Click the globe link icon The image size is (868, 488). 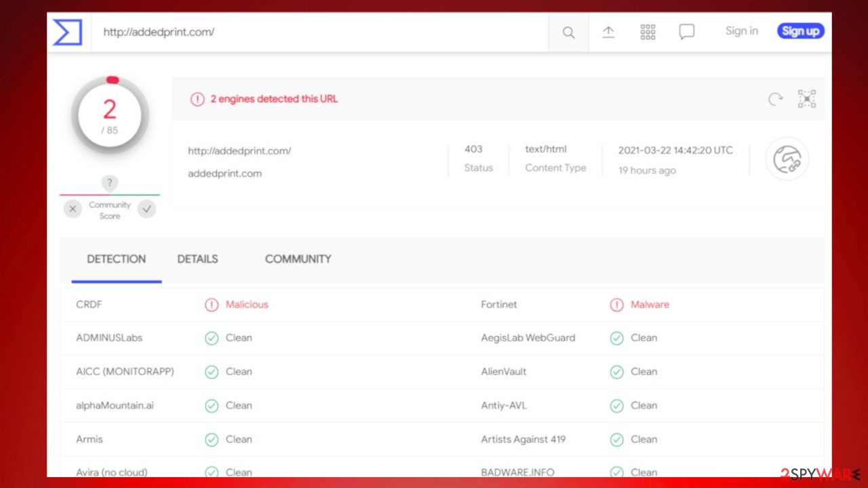pos(787,159)
